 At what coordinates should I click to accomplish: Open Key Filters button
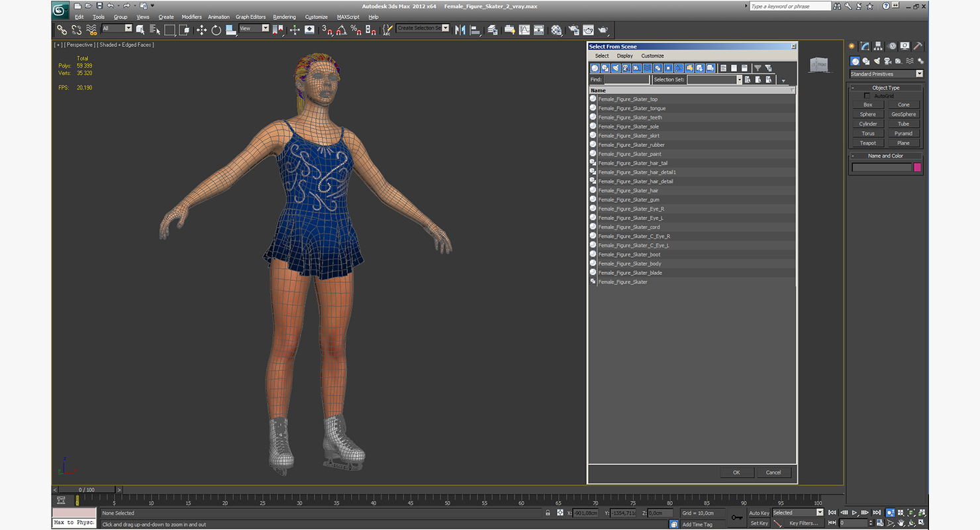(x=803, y=523)
